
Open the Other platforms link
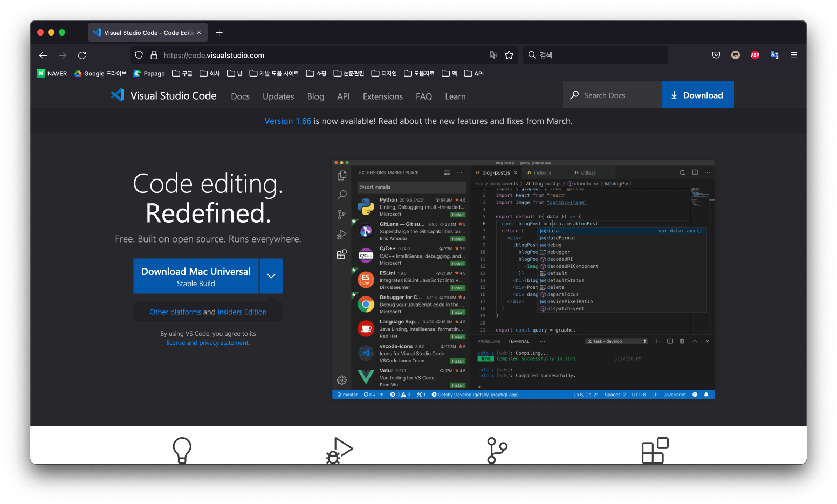(x=175, y=312)
